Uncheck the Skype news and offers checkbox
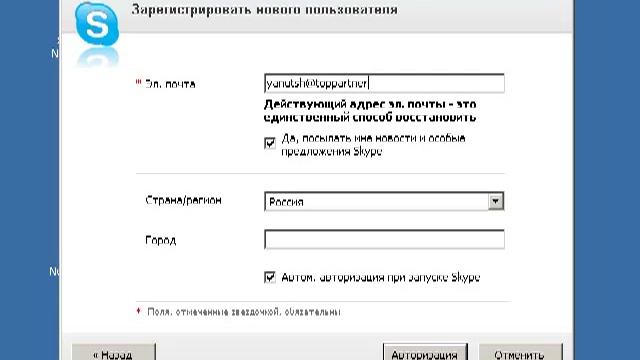 270,143
